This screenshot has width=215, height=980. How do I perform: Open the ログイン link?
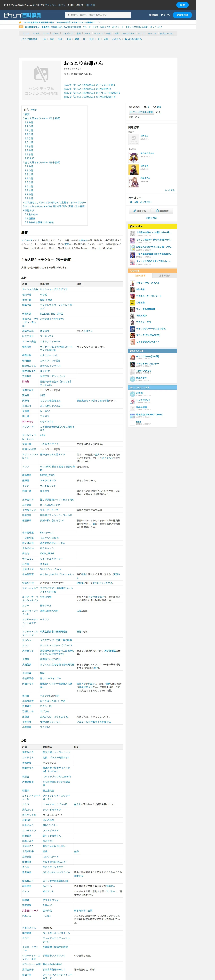(166, 15)
